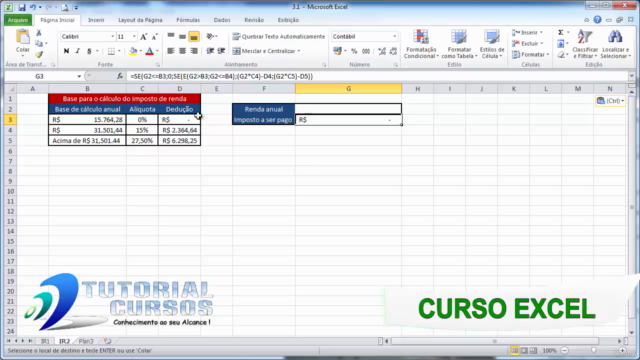Click the AutoSum sigma icon
This screenshot has height=360, width=640.
tap(561, 33)
